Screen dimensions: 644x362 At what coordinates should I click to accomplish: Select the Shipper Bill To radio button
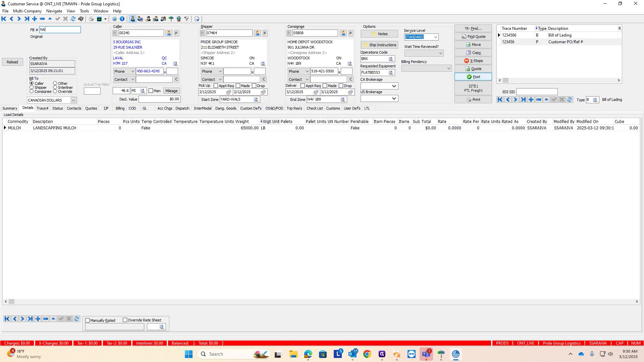pos(32,87)
